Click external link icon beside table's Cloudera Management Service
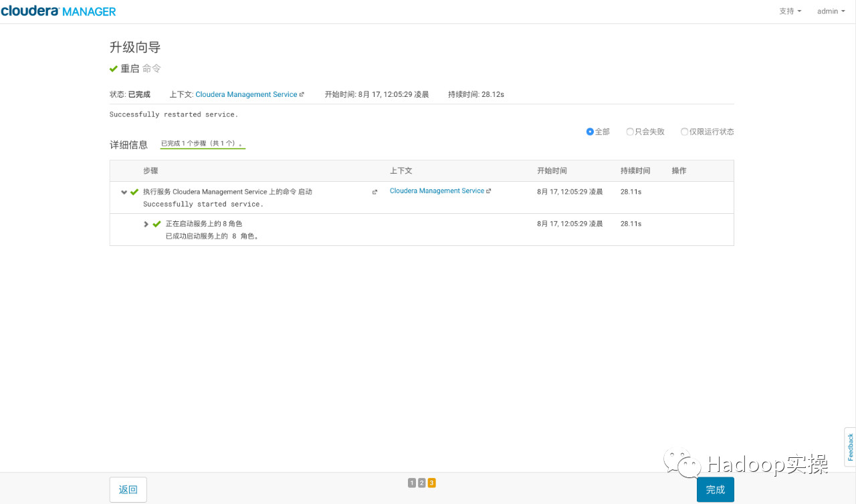The width and height of the screenshot is (856, 504). click(x=489, y=191)
